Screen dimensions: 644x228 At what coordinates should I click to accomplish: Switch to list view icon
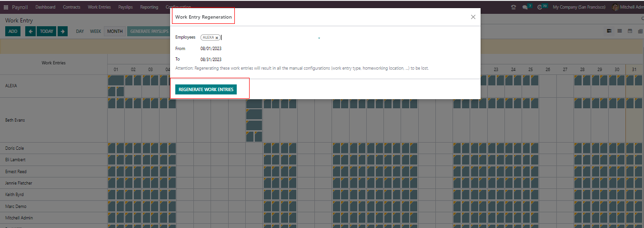tap(619, 31)
